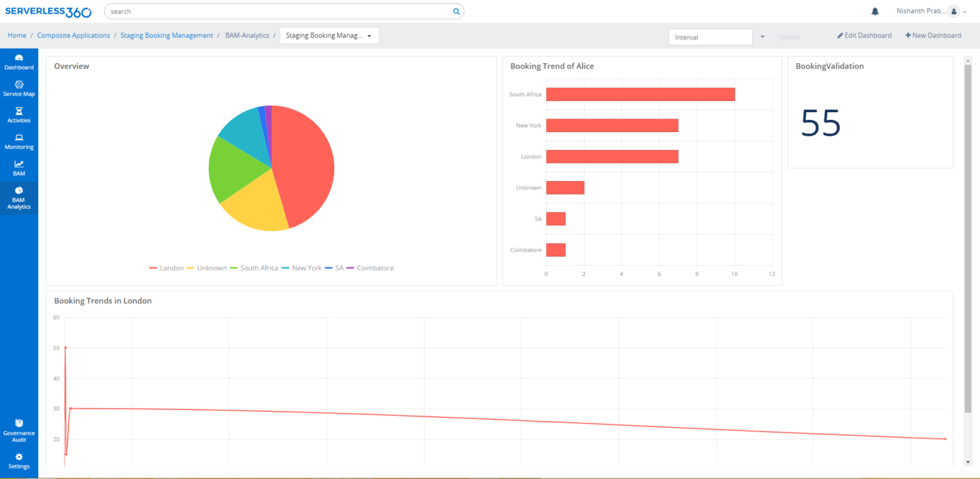
Task: Create a new dashboard via New Dashboard
Action: tap(933, 35)
